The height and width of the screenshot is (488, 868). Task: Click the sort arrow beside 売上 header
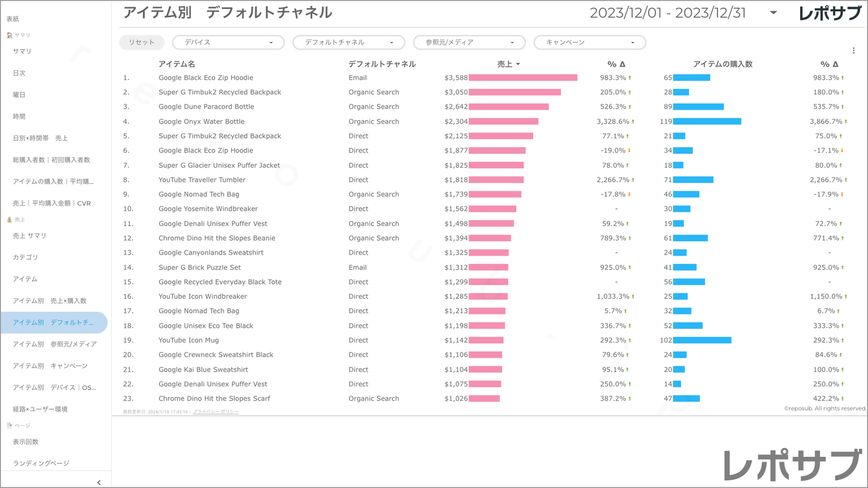pyautogui.click(x=518, y=64)
